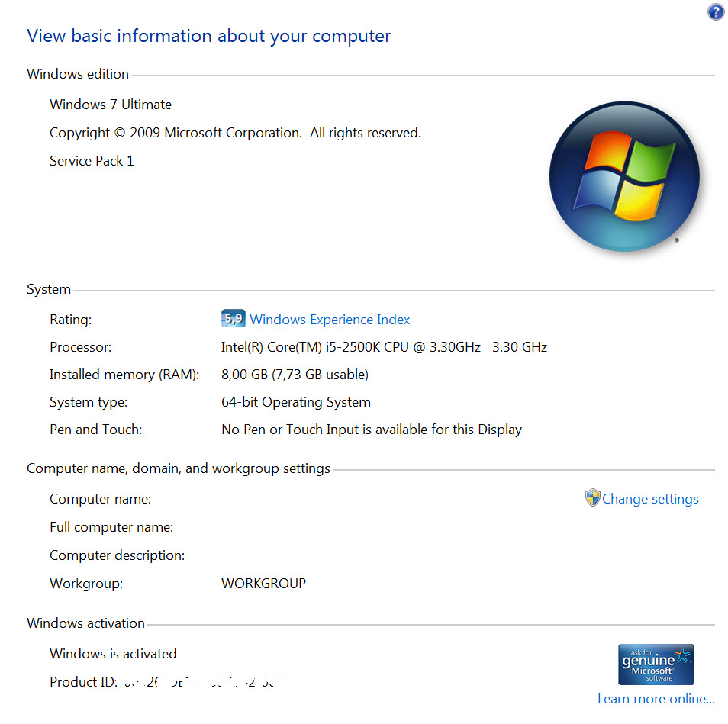Open help via the blue question mark icon

(x=715, y=12)
